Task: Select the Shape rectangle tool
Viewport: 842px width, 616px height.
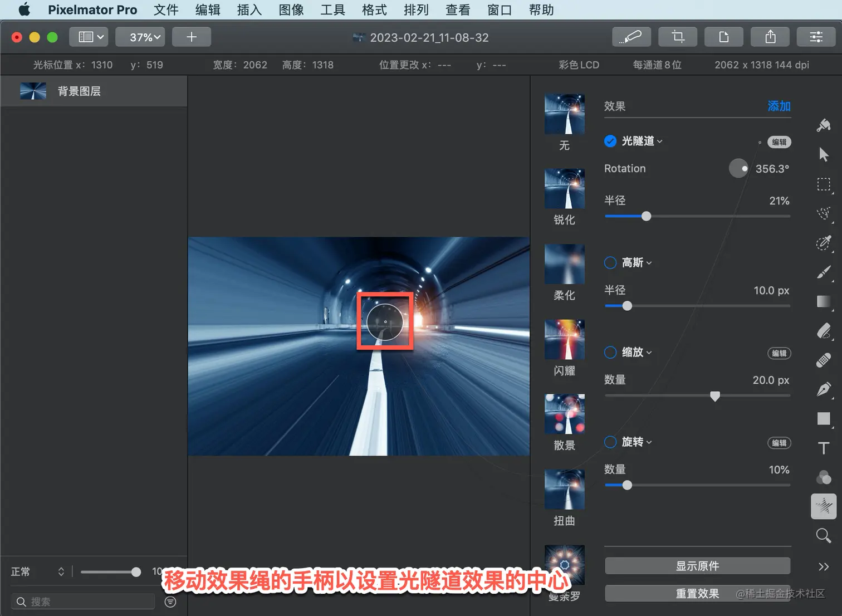Action: pyautogui.click(x=824, y=419)
